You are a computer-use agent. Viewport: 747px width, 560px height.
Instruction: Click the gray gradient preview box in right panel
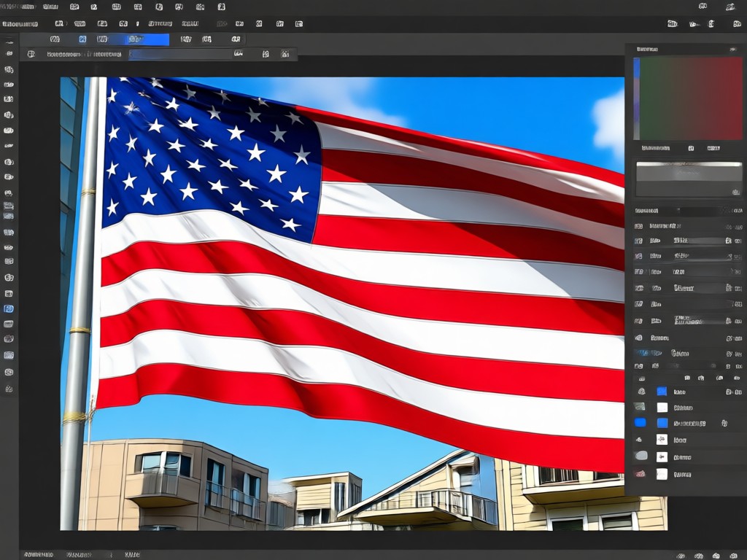coord(689,179)
